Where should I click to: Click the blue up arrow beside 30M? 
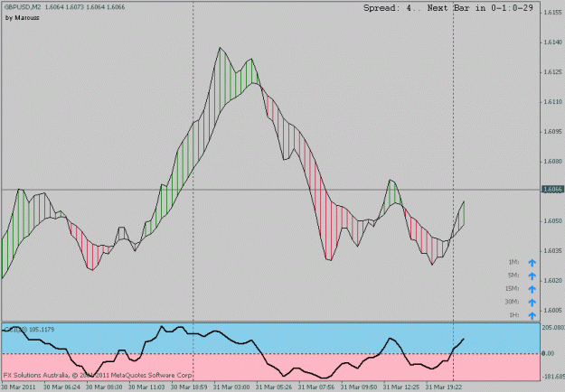point(532,303)
